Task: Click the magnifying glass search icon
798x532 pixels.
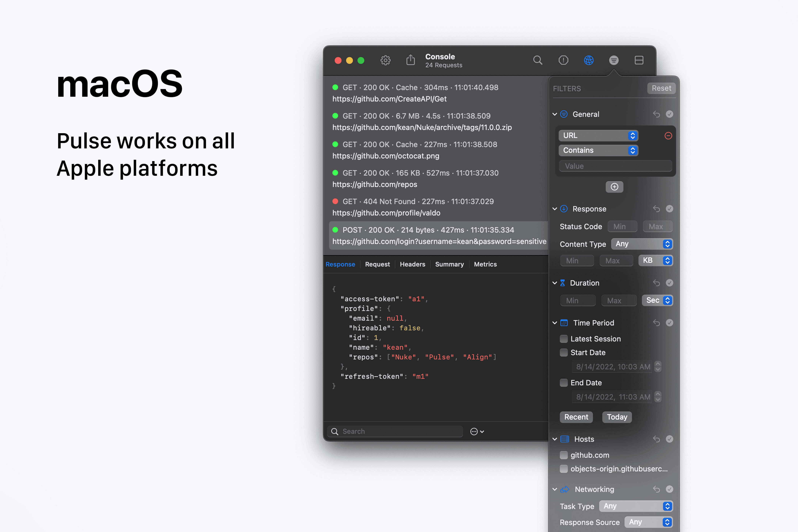Action: point(538,60)
